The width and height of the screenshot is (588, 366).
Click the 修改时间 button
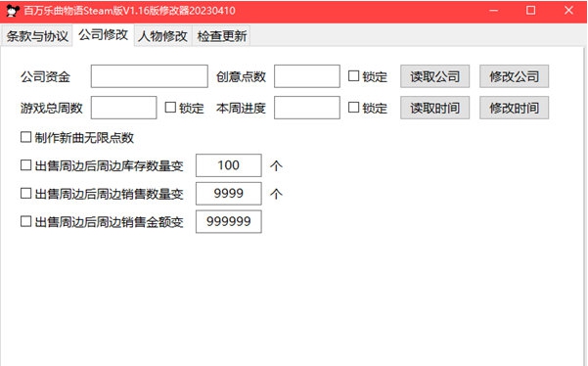click(514, 108)
